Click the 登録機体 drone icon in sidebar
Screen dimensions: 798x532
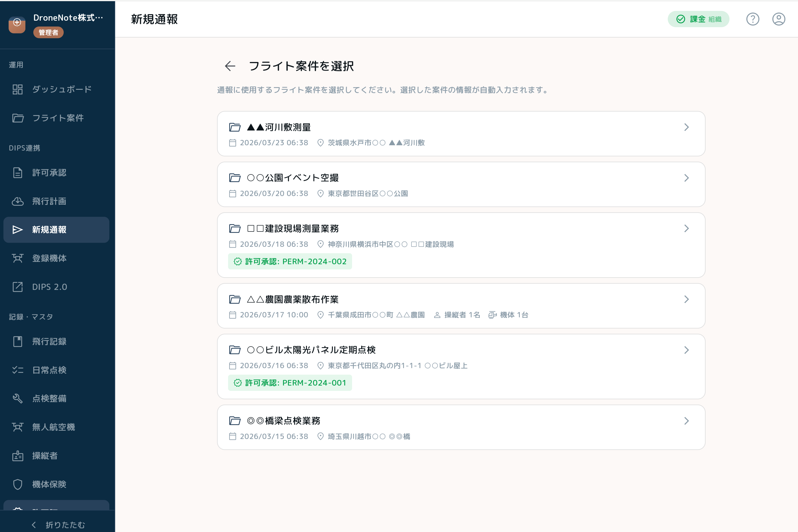point(17,258)
